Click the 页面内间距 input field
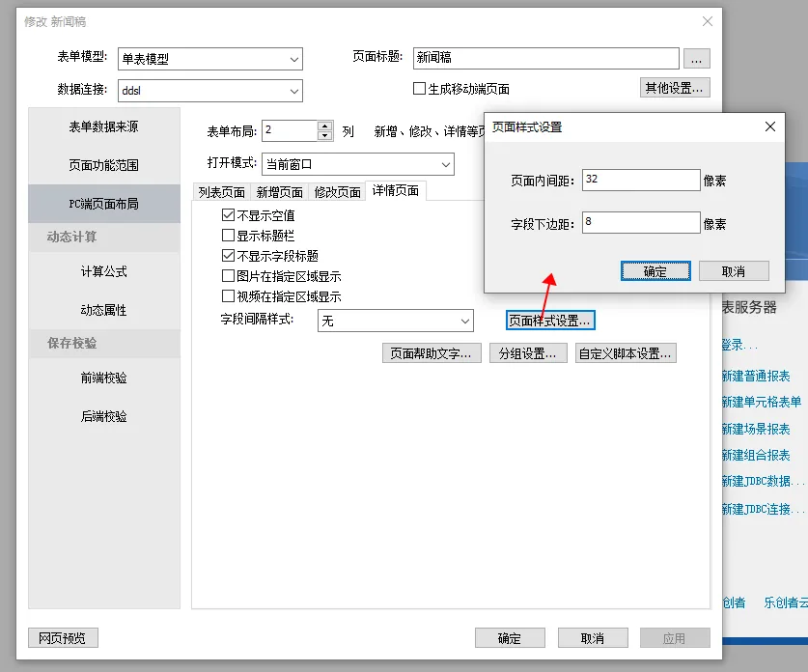The height and width of the screenshot is (672, 808). pyautogui.click(x=640, y=181)
